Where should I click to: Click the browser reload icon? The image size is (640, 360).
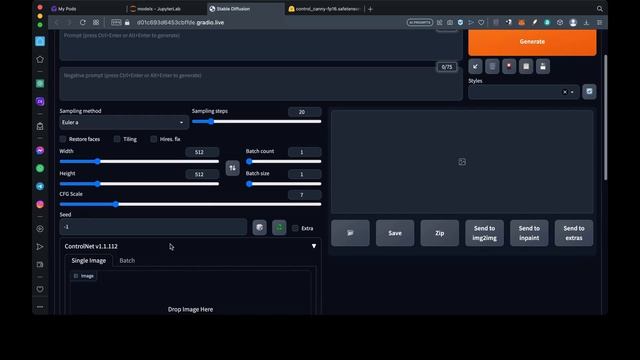click(83, 22)
